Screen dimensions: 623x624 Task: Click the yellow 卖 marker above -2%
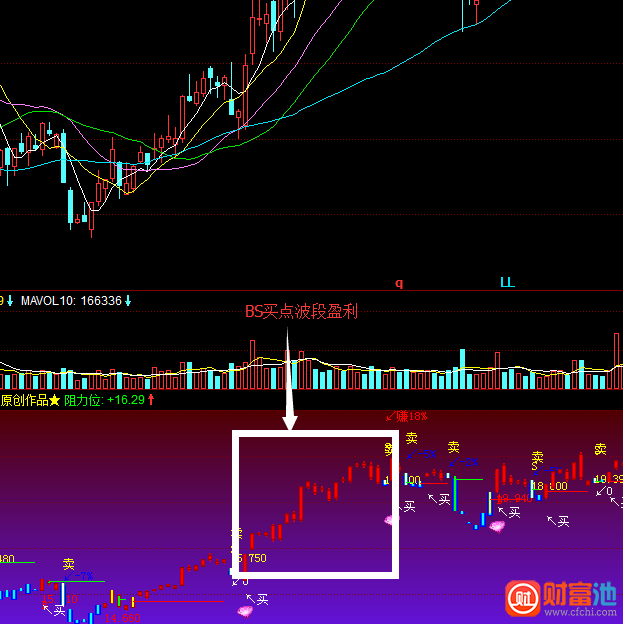454,447
